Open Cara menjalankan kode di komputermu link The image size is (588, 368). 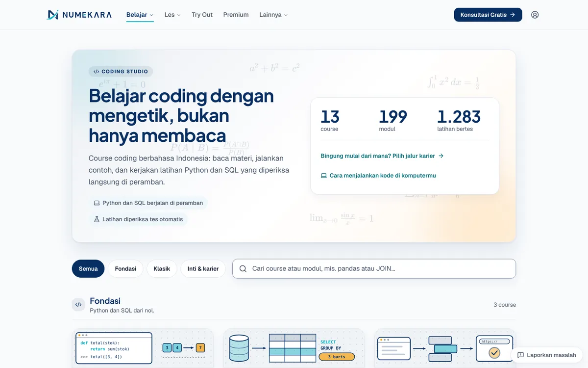(378, 176)
